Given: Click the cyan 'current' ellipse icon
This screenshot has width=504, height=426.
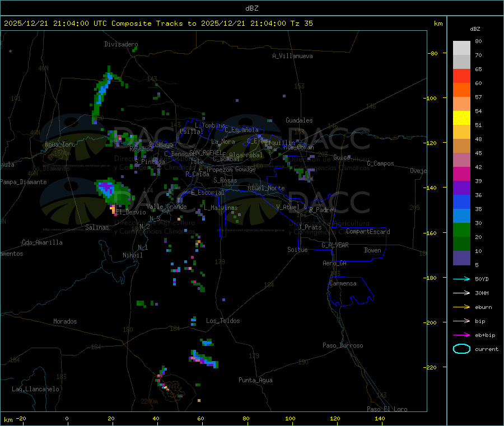Looking at the screenshot, I should point(461,349).
